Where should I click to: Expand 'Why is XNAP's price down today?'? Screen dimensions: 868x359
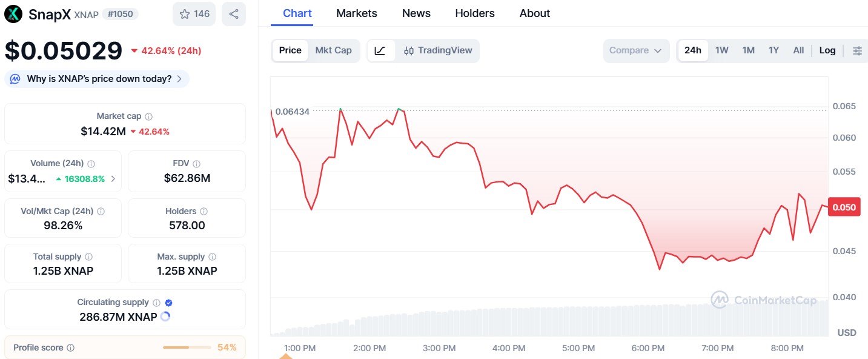coord(97,79)
